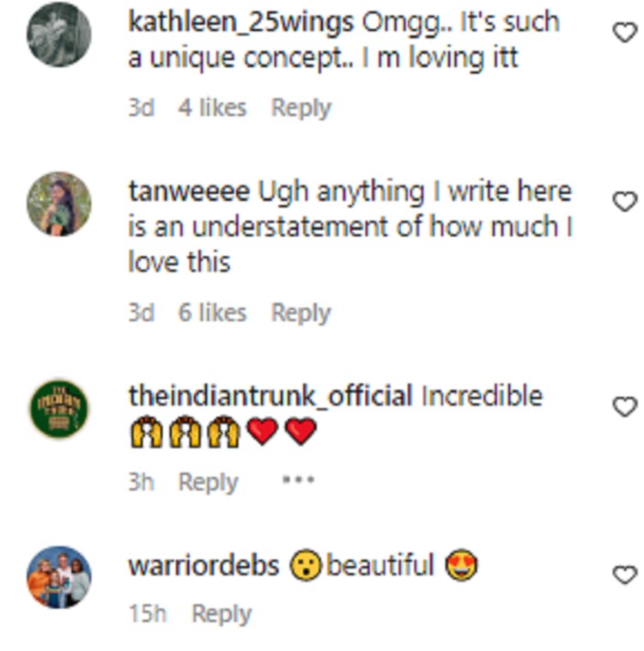Screen dimensions: 644x651
Task: Like tanweeee's comment with heart icon
Action: pos(623,201)
